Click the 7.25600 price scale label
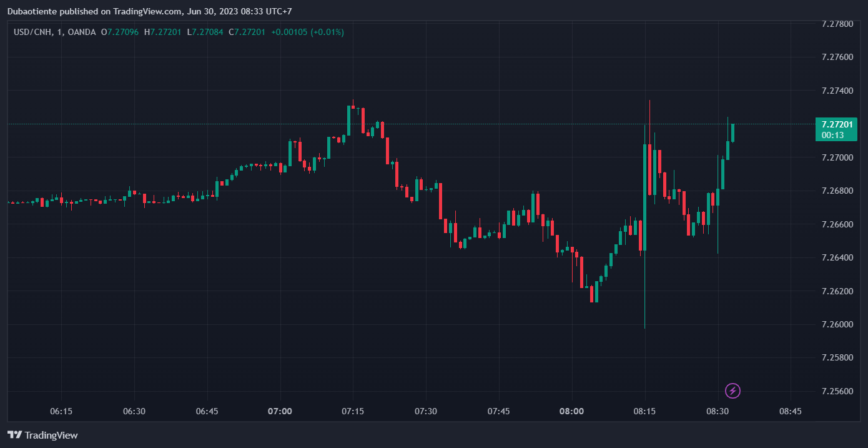 pyautogui.click(x=837, y=391)
